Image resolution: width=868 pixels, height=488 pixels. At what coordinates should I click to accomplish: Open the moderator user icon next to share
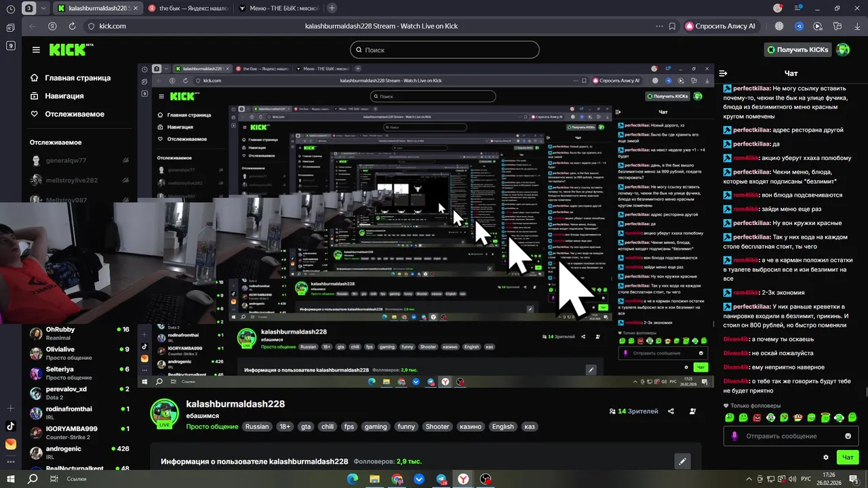pyautogui.click(x=692, y=411)
